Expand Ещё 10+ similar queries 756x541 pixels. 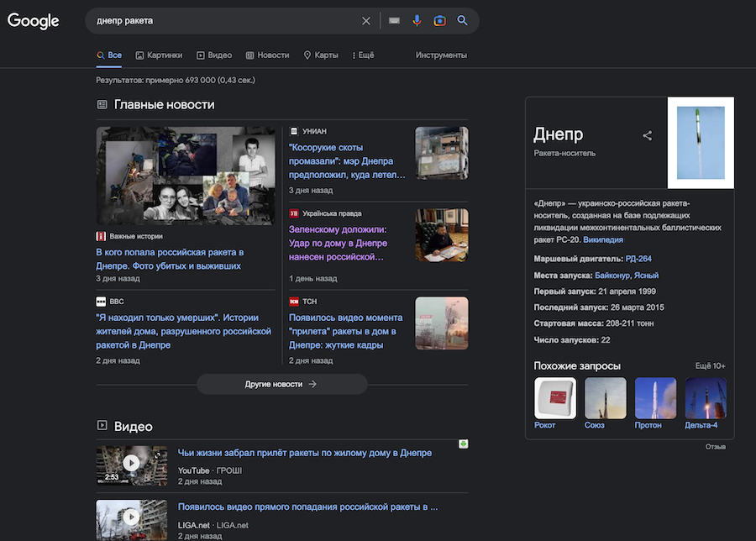[710, 366]
